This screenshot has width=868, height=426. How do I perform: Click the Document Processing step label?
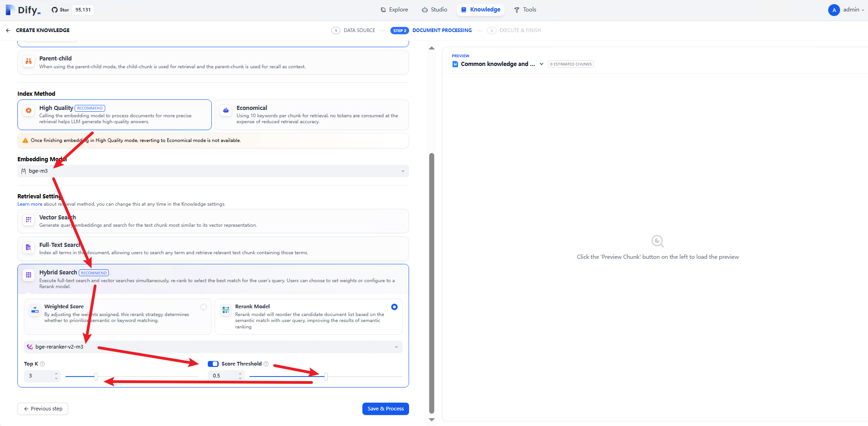(x=442, y=31)
